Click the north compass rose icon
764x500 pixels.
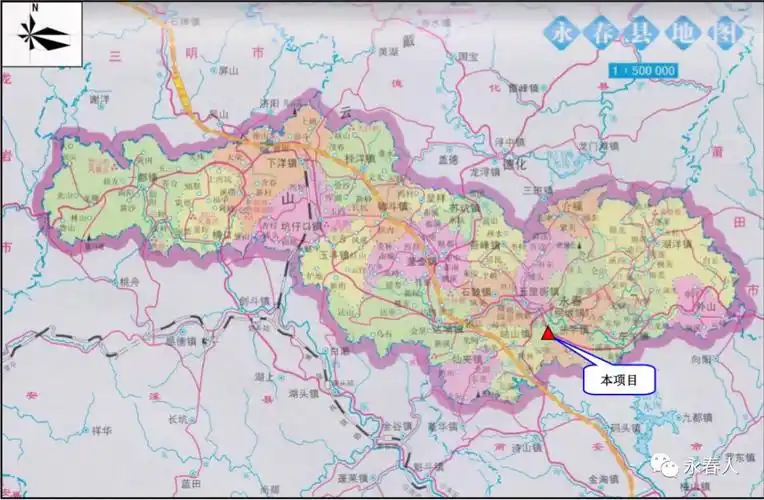click(41, 37)
